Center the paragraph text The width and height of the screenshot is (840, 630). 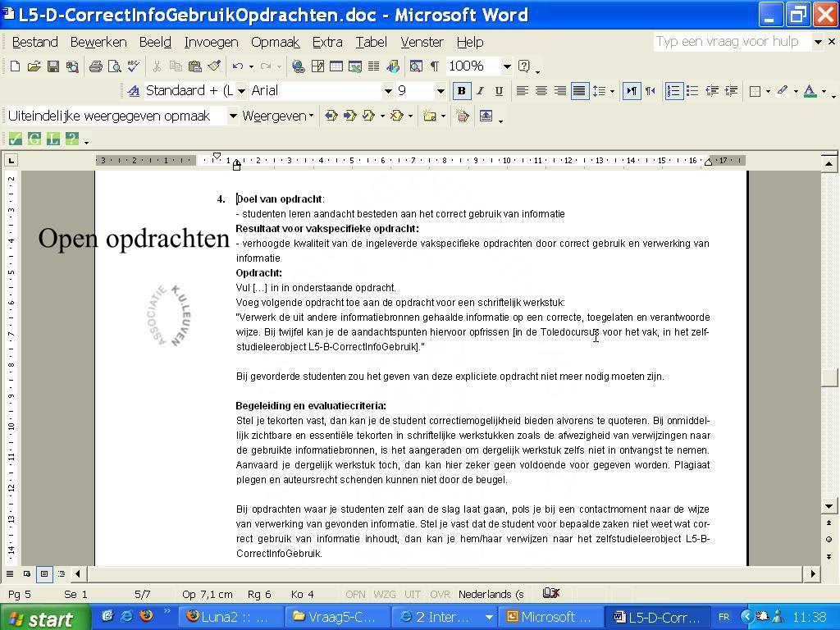tap(541, 91)
